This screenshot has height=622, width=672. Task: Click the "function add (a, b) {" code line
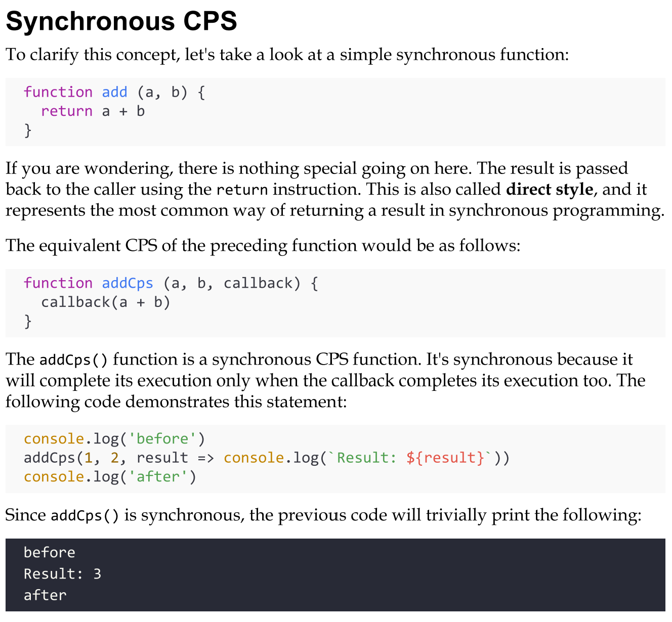[114, 92]
